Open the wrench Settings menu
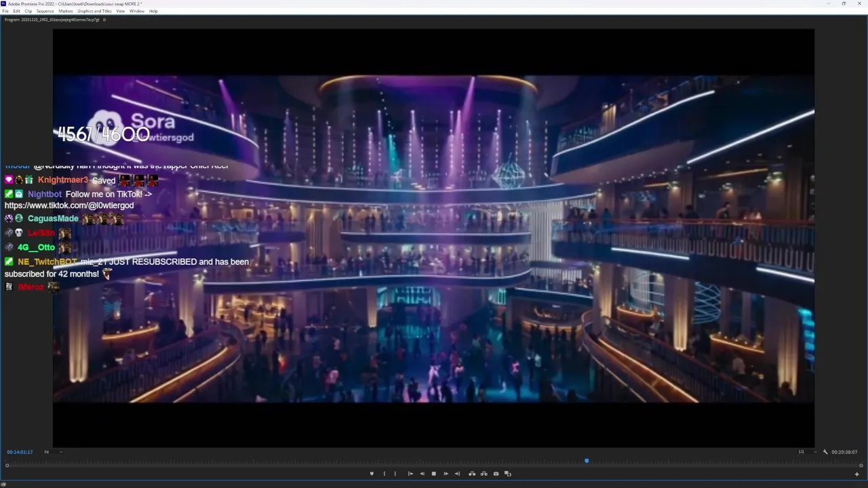Image resolution: width=868 pixels, height=488 pixels. point(825,452)
